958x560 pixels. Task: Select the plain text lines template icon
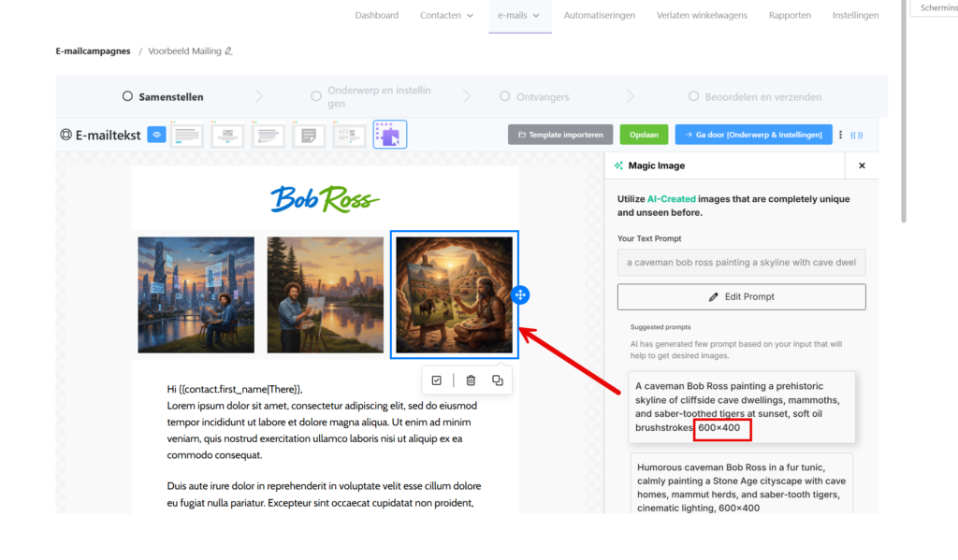click(x=187, y=135)
